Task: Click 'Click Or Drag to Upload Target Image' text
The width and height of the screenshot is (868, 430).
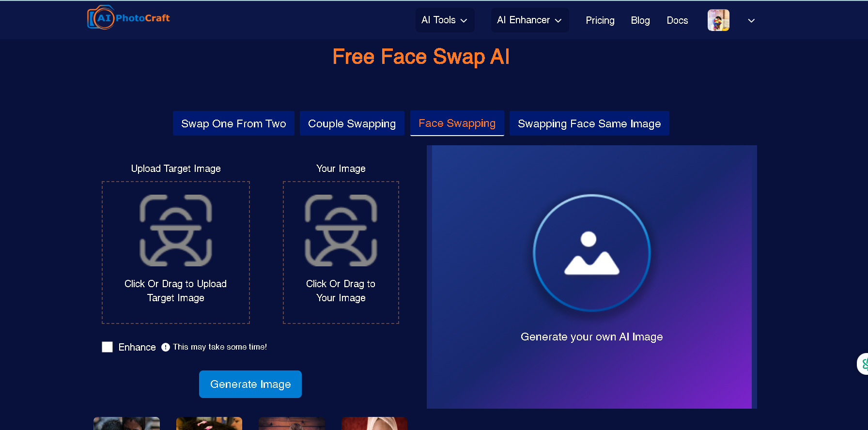Action: click(x=175, y=291)
